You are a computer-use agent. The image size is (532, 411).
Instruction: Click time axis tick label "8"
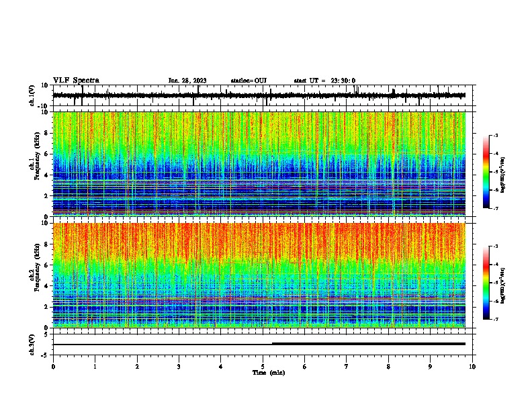388,367
